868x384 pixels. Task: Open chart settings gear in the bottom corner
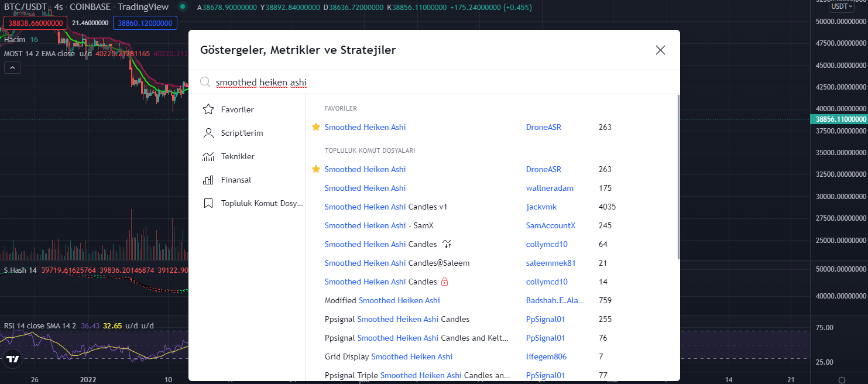pos(841,379)
